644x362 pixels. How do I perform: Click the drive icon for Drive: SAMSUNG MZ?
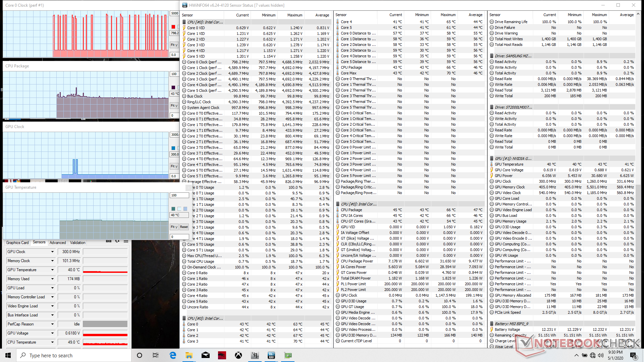491,56
